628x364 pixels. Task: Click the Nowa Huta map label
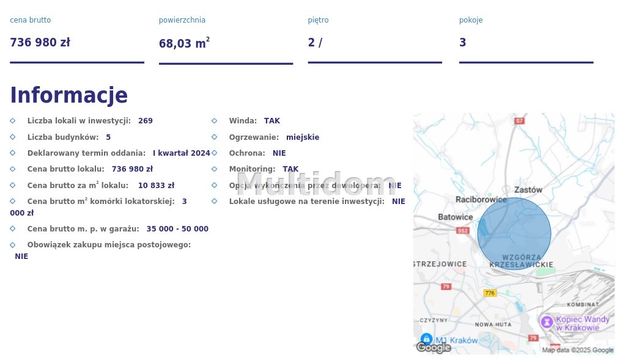pyautogui.click(x=493, y=324)
